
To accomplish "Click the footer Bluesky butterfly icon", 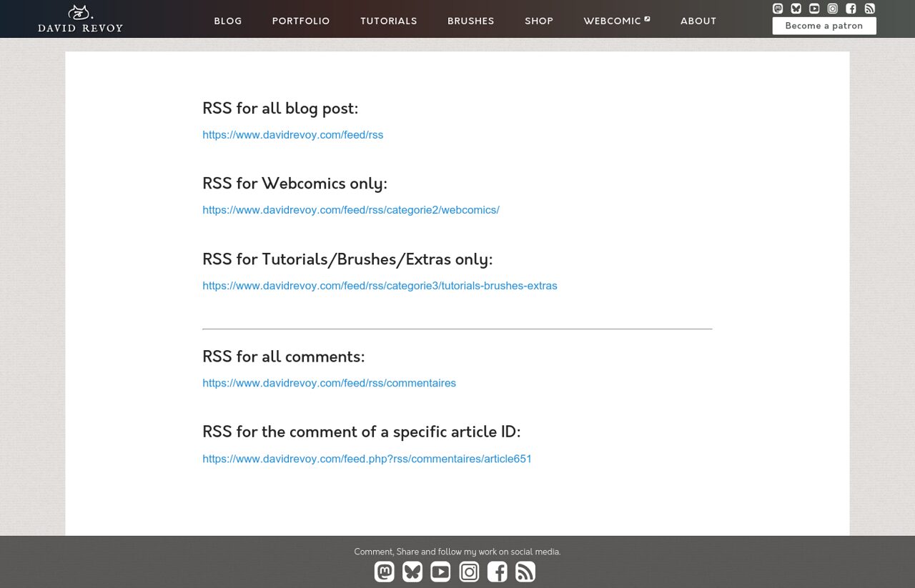I will pos(412,572).
